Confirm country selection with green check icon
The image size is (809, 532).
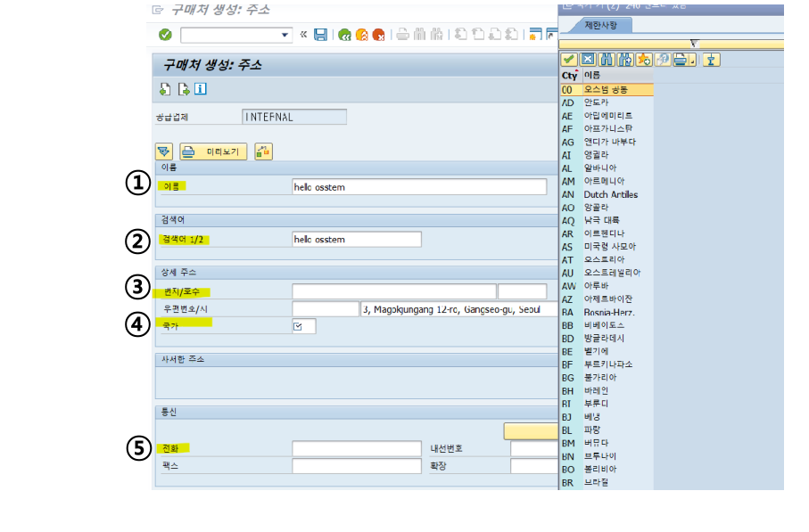pos(568,60)
